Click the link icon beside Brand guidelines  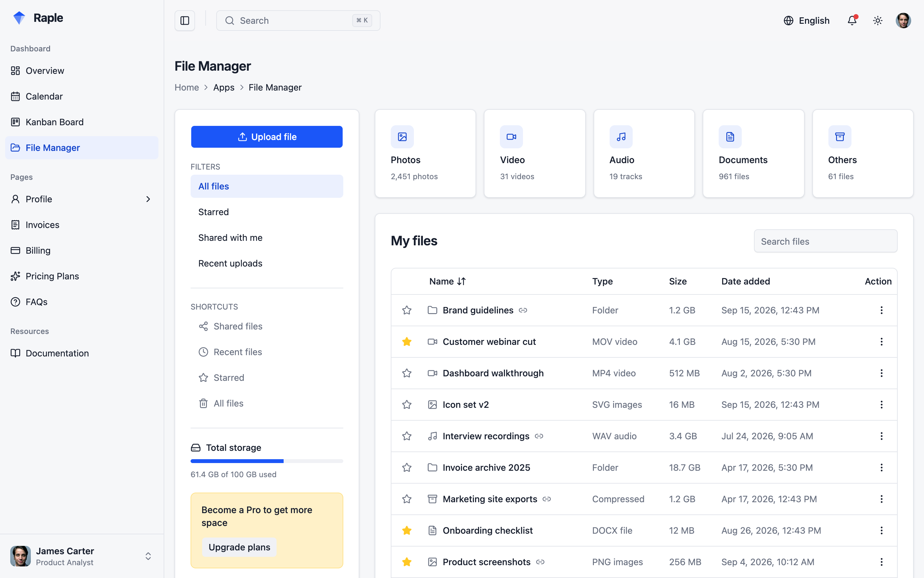coord(523,311)
